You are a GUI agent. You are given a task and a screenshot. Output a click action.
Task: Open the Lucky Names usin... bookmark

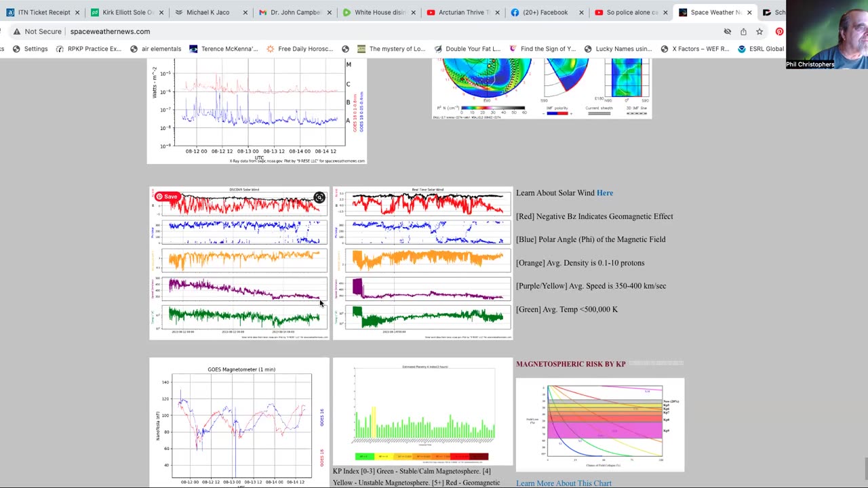(618, 49)
